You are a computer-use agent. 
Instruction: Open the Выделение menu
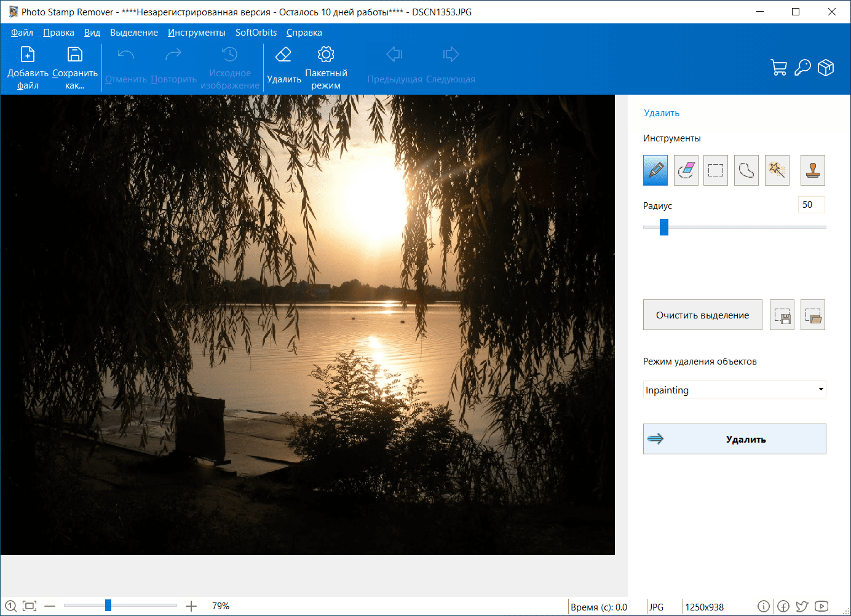coord(134,33)
